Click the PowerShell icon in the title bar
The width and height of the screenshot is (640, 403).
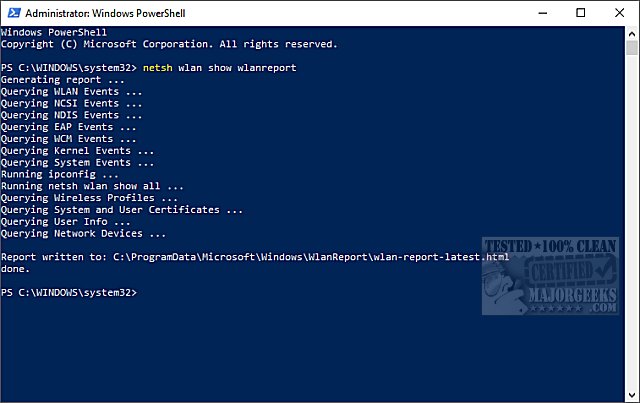pyautogui.click(x=12, y=13)
